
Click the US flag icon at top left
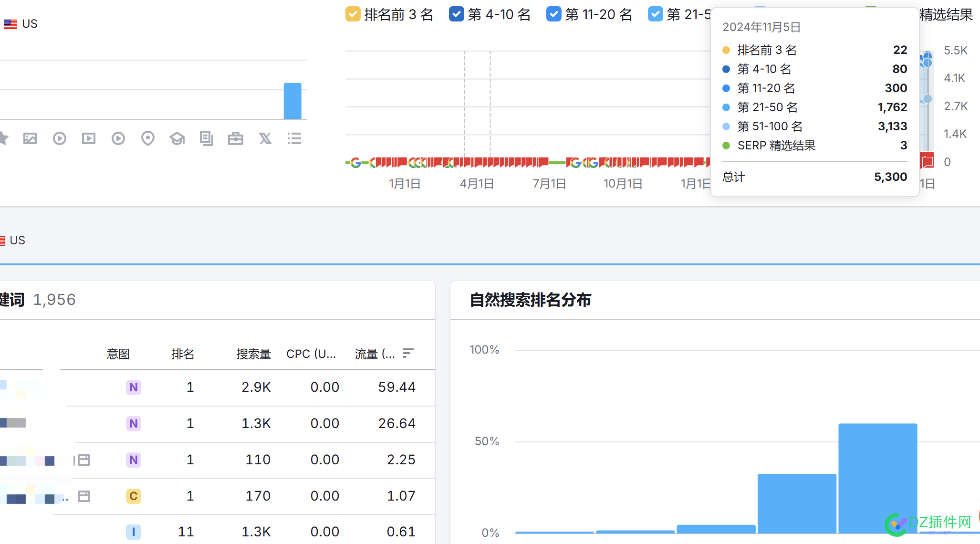coord(10,24)
